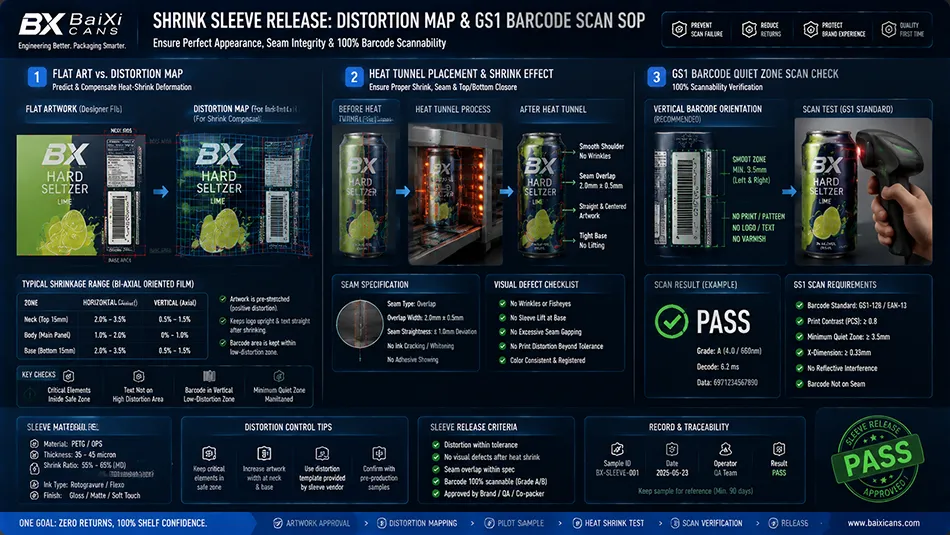Click the Result icon in Record & Traceability
The width and height of the screenshot is (950, 535).
(779, 449)
